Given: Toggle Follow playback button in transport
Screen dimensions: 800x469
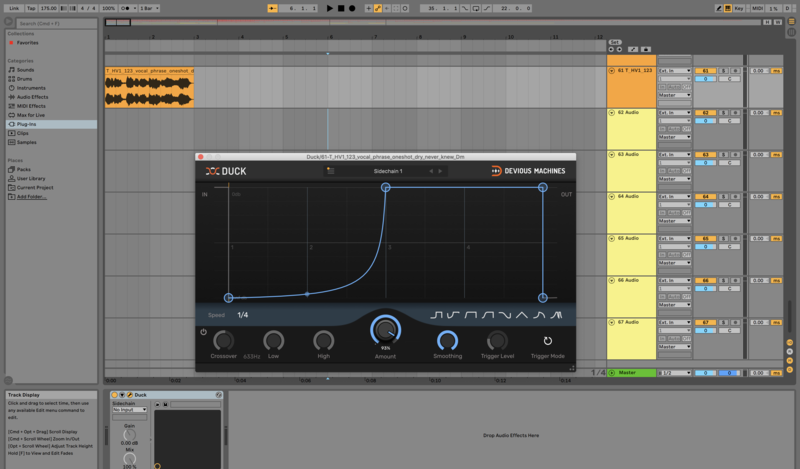Looking at the screenshot, I should [272, 8].
